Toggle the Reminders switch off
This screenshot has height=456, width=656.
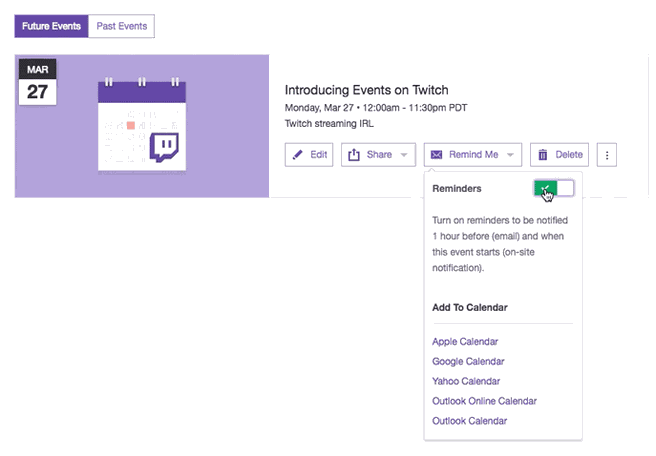point(554,188)
